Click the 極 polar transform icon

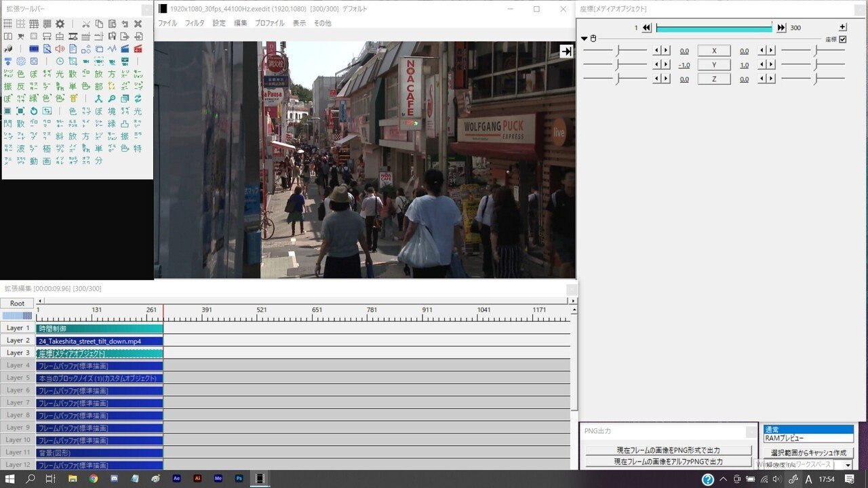[x=47, y=149]
